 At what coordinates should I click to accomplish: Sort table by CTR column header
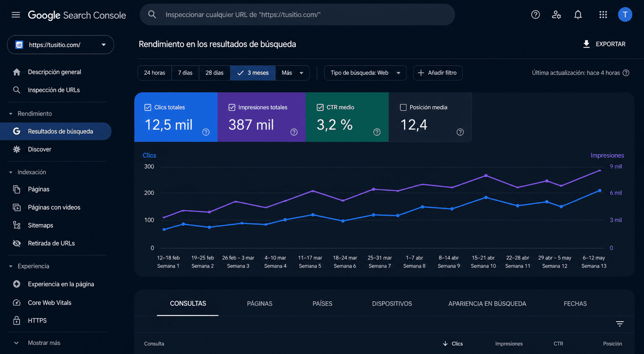pyautogui.click(x=558, y=344)
